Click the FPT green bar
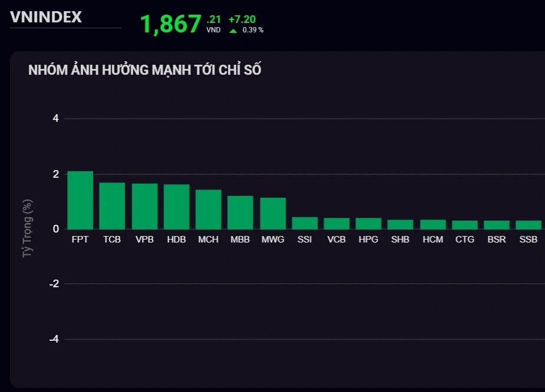545x392 pixels. coord(80,200)
